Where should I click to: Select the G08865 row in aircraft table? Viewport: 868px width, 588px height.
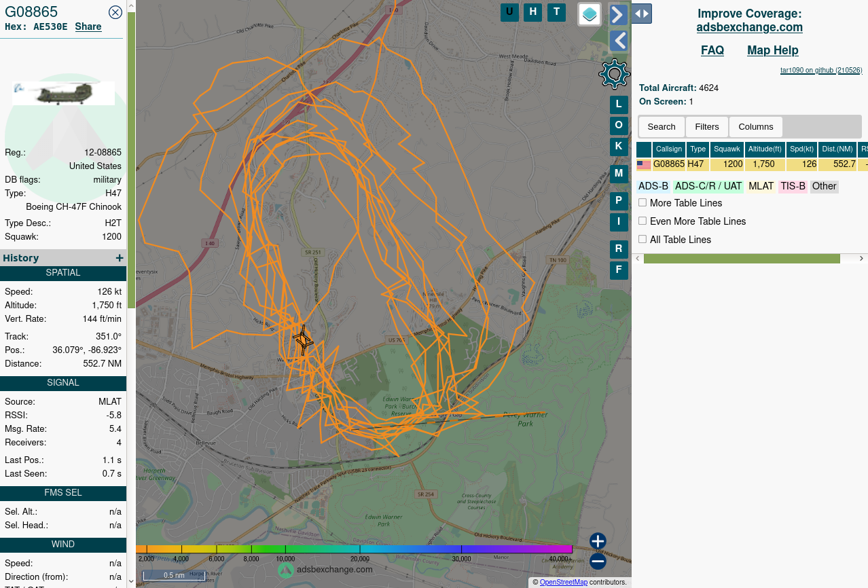pos(752,164)
